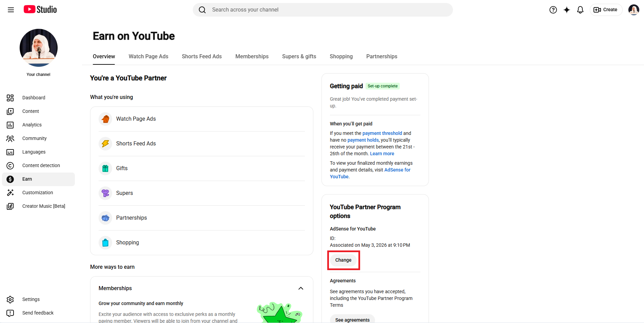Click the Gifts icon
The width and height of the screenshot is (644, 323).
tap(105, 168)
